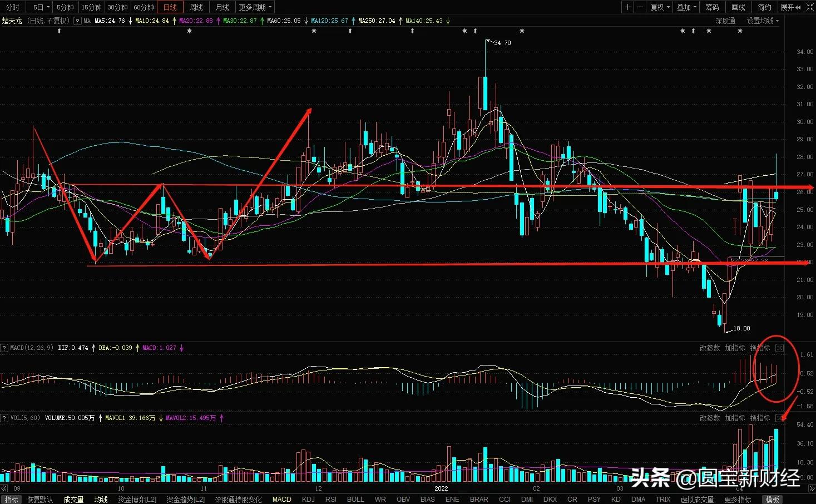Toggle the 均线 indicator
The height and width of the screenshot is (504, 816).
(x=101, y=500)
